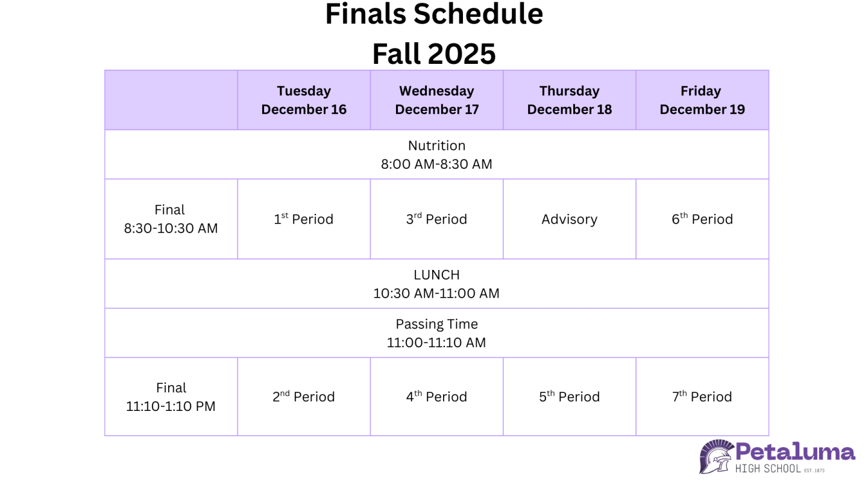
Task: Select the Tuesday December 16 column header
Action: (x=304, y=100)
